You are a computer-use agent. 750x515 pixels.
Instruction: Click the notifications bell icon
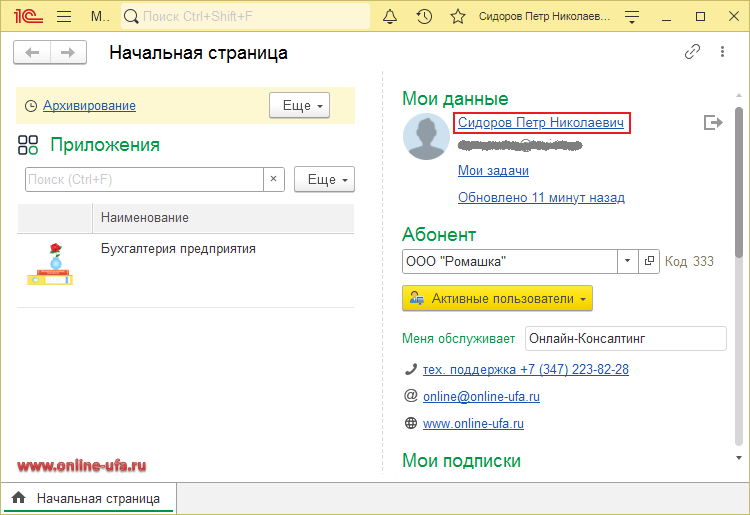click(x=390, y=17)
